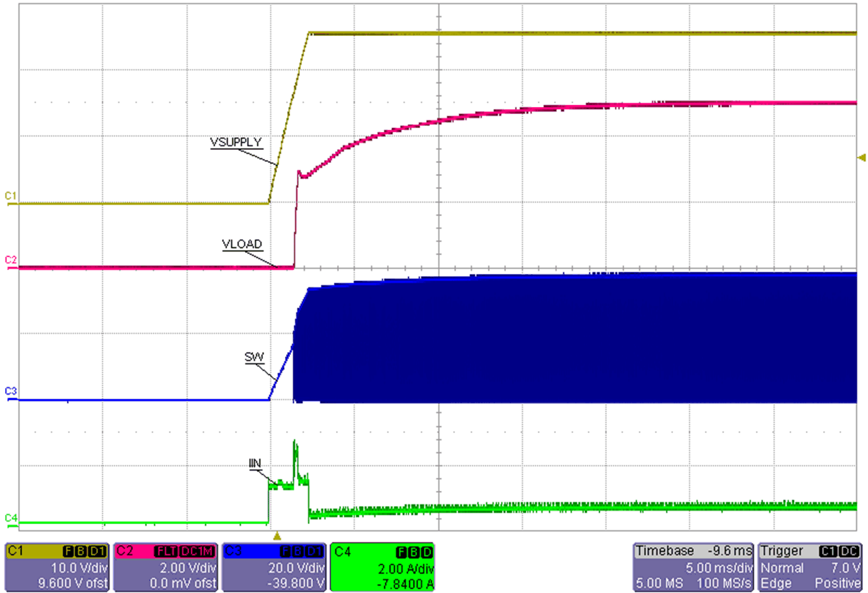Click the trigger time triangle below the grid
This screenshot has width=868, height=593.
[276, 536]
